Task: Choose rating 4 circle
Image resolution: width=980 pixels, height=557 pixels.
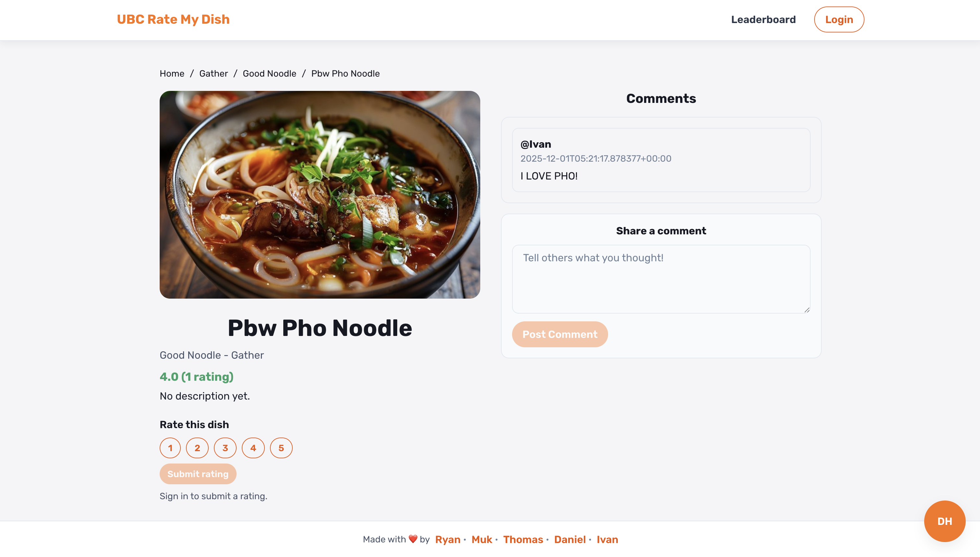Action: tap(253, 448)
